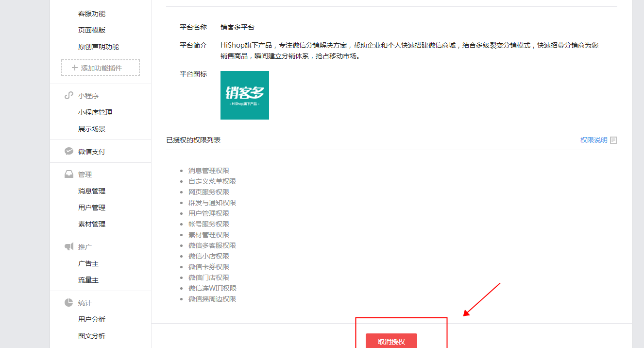Open 页面模版 in the sidebar
Screen dimensions: 644x348
92,30
